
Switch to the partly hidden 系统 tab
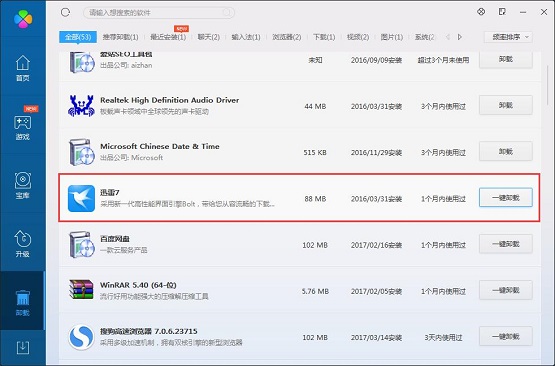(424, 37)
